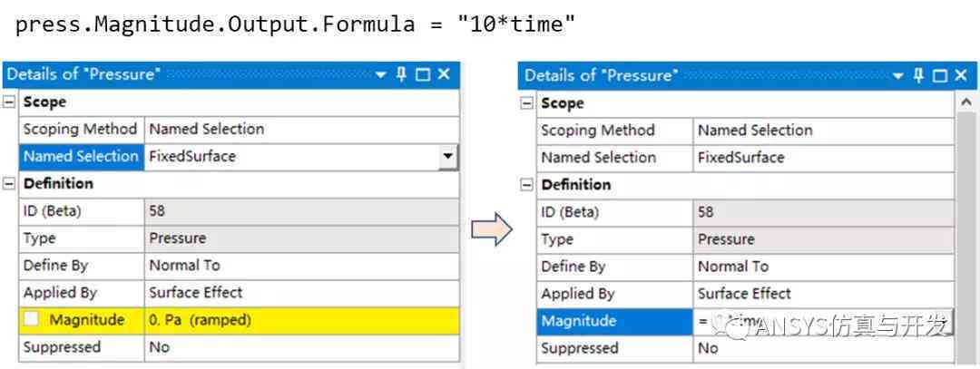Click the Suppressed No value in the right panel

pyautogui.click(x=824, y=348)
